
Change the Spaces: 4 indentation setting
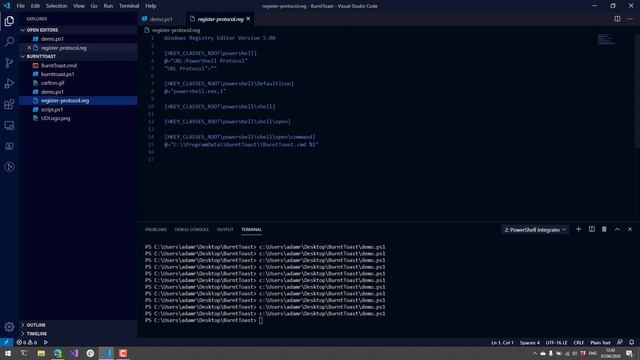tap(529, 342)
